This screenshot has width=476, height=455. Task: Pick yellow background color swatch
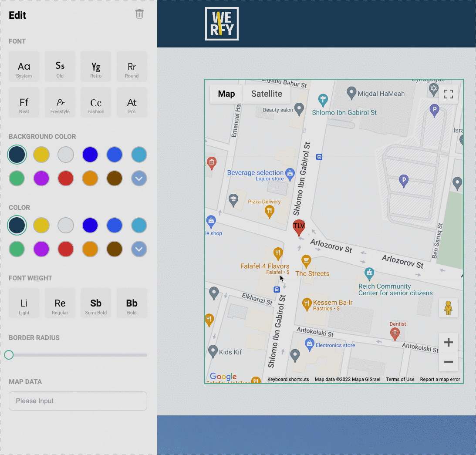point(41,155)
